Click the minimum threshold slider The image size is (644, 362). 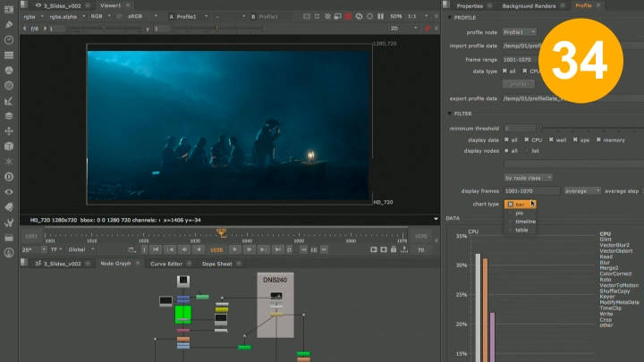pyautogui.click(x=591, y=128)
